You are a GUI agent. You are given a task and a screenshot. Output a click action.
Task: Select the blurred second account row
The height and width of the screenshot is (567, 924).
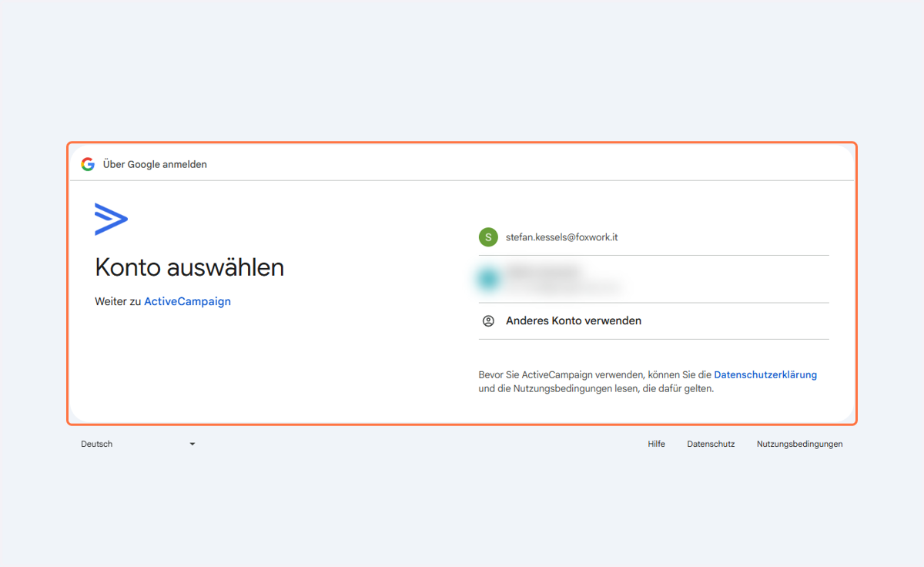pyautogui.click(x=654, y=279)
